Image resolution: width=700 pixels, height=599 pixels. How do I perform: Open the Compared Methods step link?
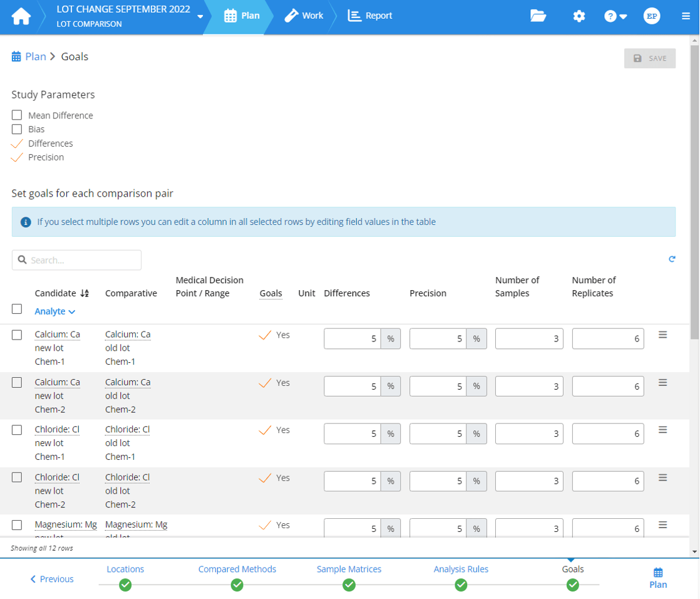237,570
